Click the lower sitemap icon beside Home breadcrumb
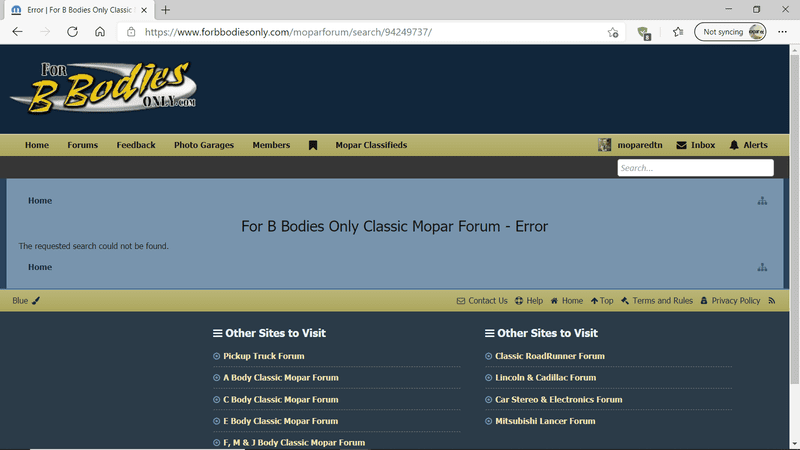Screen dimensions: 800x450 point(762,267)
